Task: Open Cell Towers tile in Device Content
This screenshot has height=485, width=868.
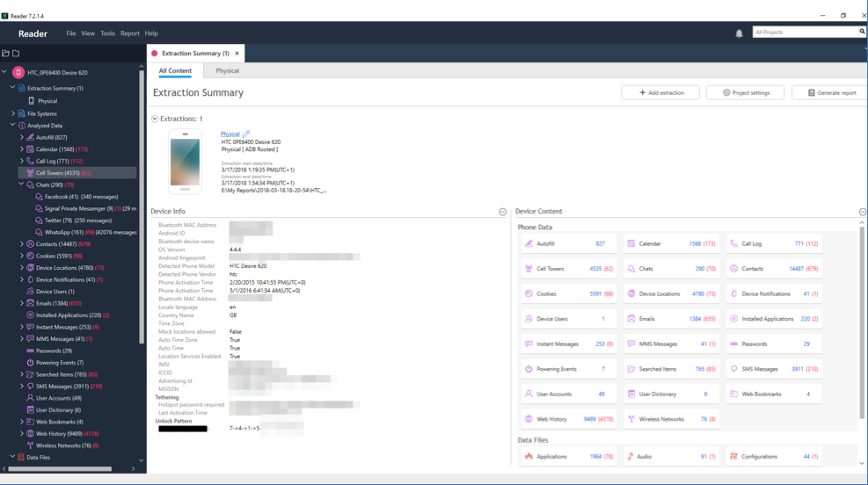Action: (x=569, y=269)
